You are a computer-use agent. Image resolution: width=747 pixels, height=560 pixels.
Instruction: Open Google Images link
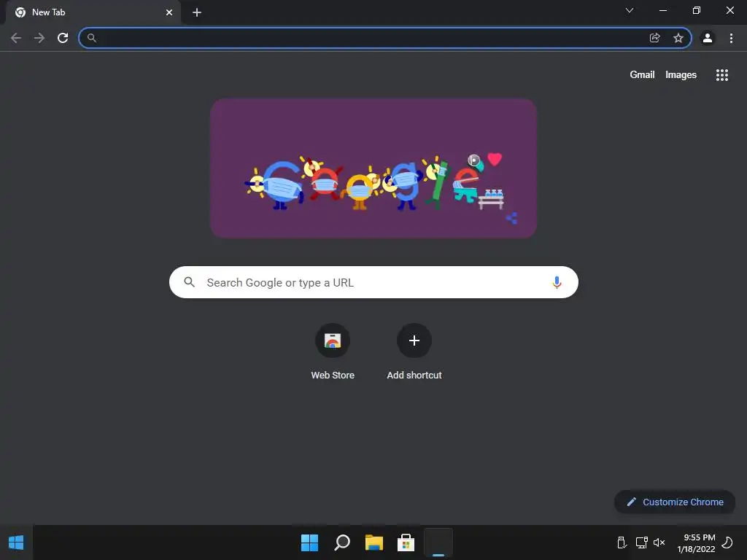(681, 75)
